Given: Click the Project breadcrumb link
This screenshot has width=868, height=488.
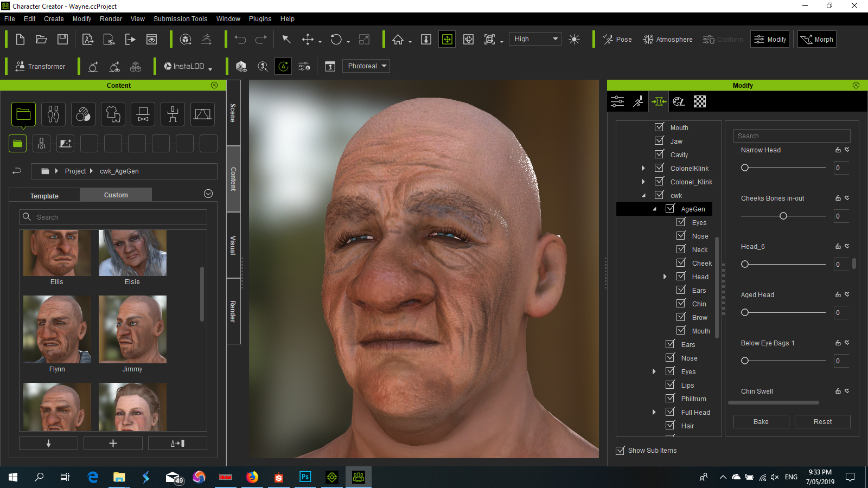Looking at the screenshot, I should click(75, 171).
